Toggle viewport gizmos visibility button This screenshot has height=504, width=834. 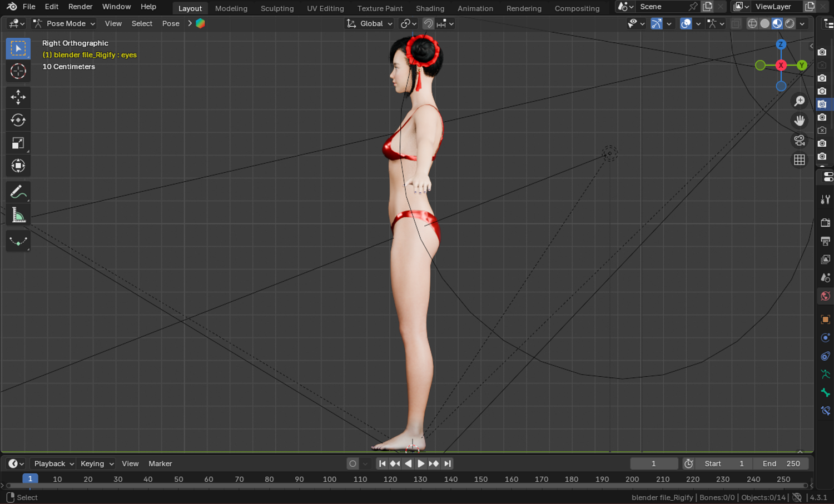tap(657, 23)
